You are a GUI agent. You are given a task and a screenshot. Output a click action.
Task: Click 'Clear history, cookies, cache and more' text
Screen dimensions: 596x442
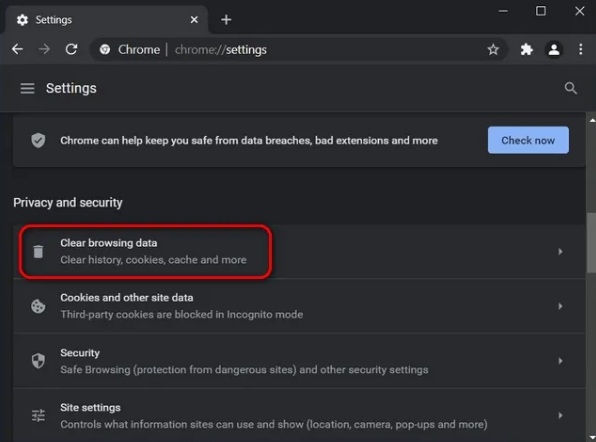point(153,260)
